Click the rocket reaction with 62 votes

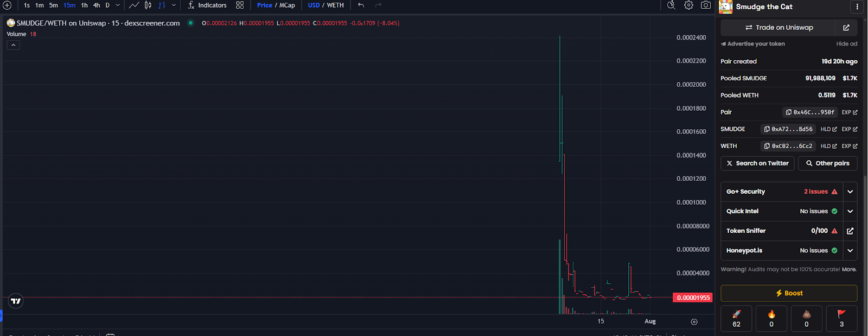[736, 318]
